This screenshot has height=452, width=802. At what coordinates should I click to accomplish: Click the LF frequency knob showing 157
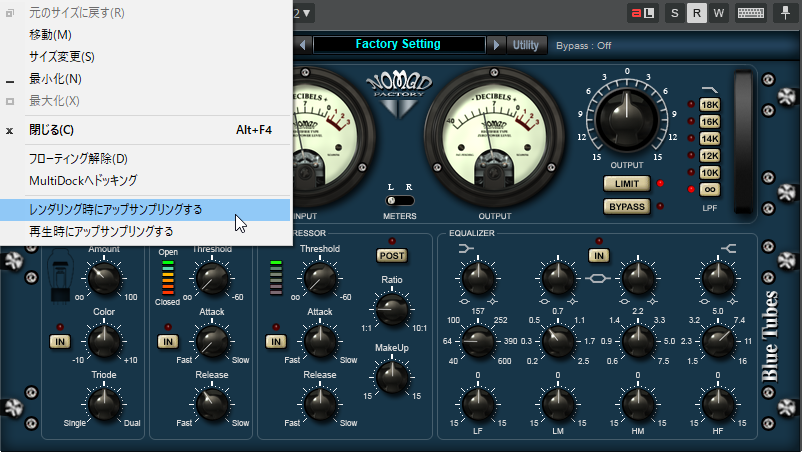tap(478, 341)
